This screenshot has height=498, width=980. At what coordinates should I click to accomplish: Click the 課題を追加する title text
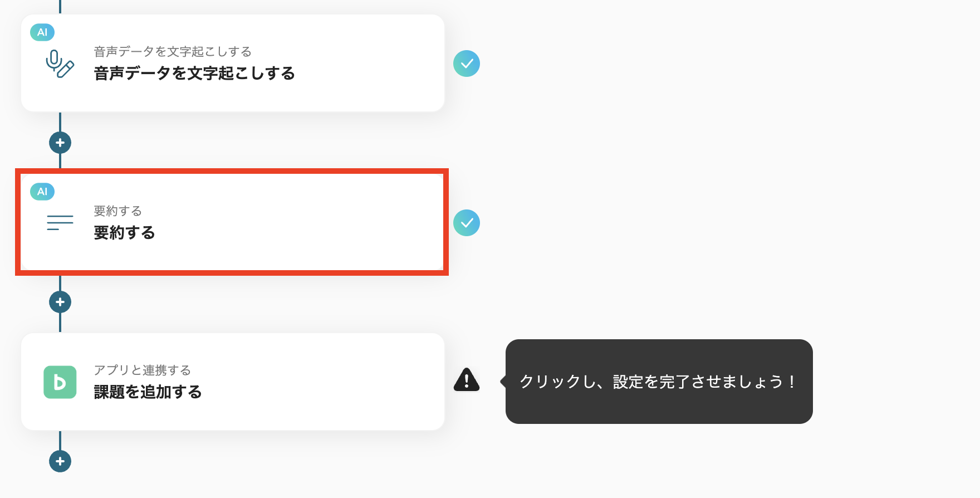pyautogui.click(x=148, y=393)
